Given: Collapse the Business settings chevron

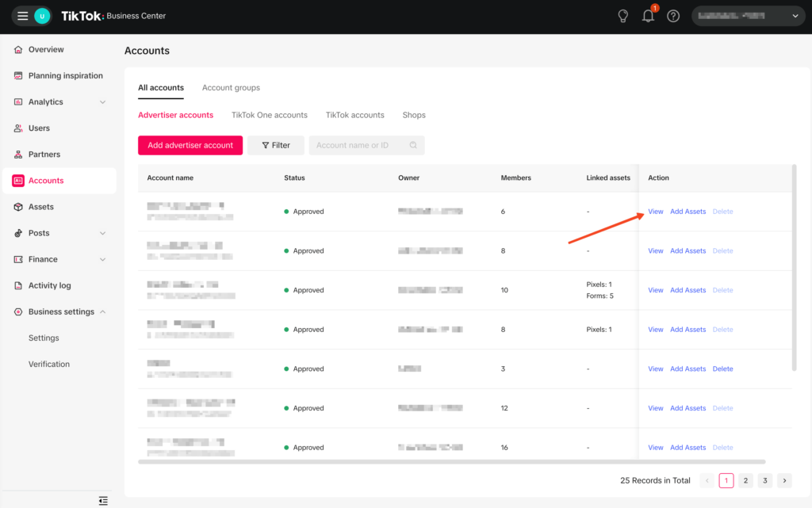Looking at the screenshot, I should point(102,312).
